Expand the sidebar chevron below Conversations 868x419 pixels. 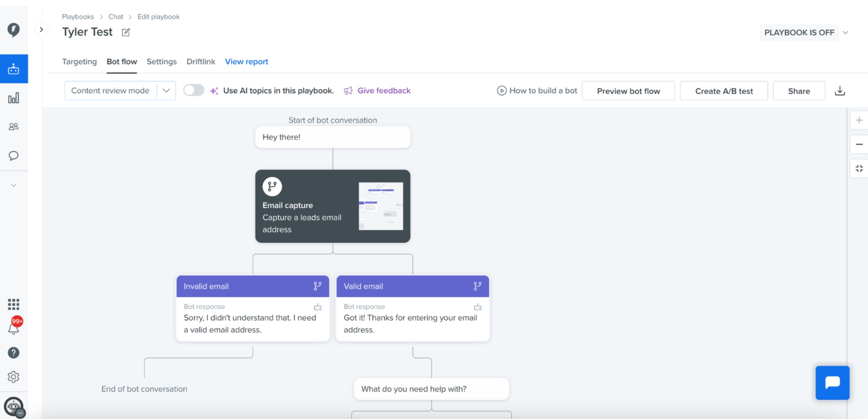tap(14, 185)
